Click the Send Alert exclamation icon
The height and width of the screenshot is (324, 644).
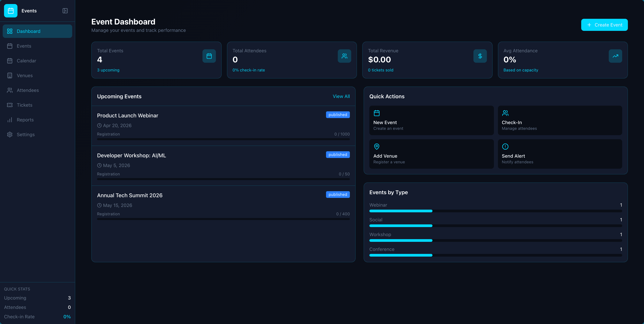click(x=505, y=147)
